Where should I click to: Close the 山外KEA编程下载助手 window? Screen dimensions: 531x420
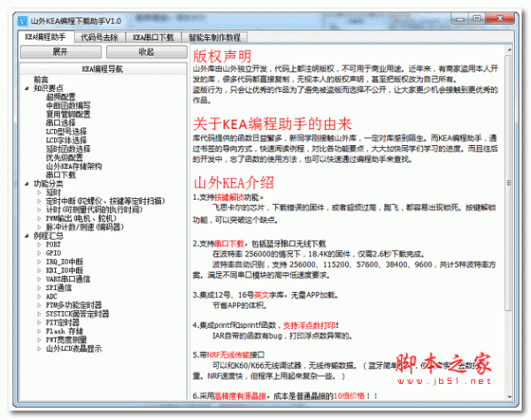pos(500,19)
